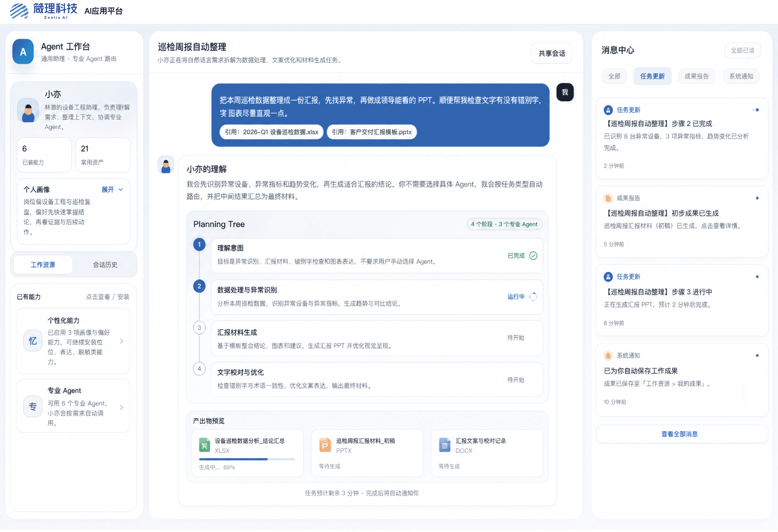Click the task-update icon of 步骤 2 已完成
This screenshot has width=778, height=532.
click(608, 110)
